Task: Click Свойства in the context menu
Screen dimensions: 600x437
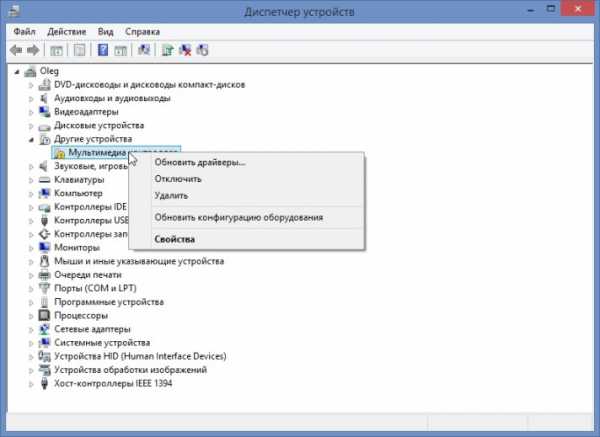Action: coord(175,239)
